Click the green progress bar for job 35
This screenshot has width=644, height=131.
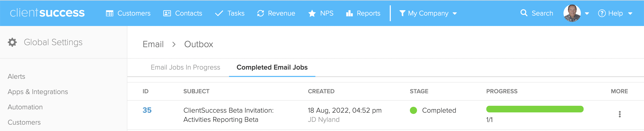point(535,109)
